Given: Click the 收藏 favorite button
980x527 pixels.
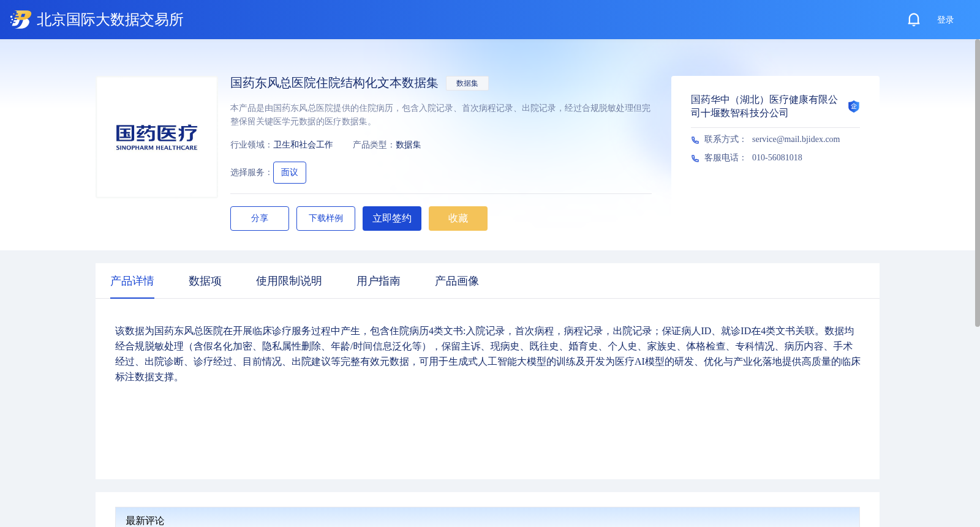Looking at the screenshot, I should coord(458,219).
